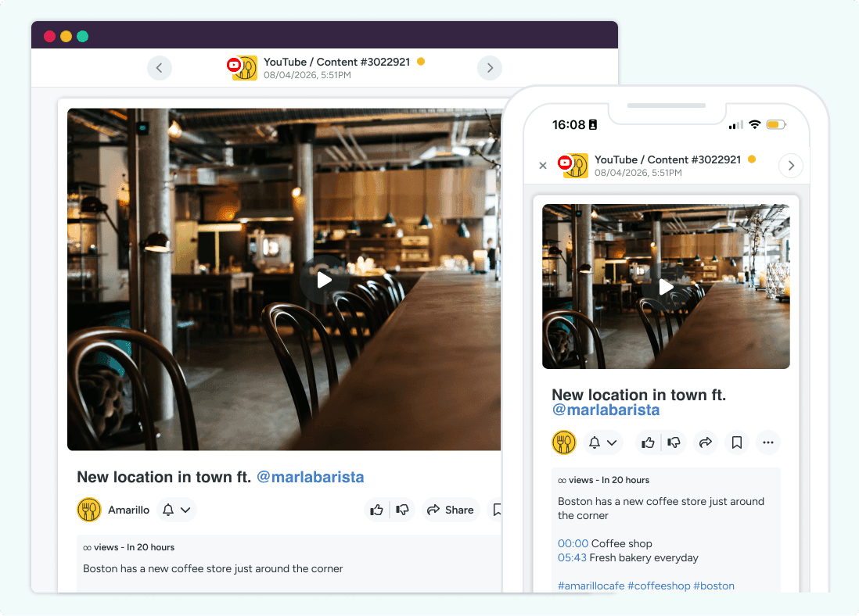Click the Share button in desktop preview

coord(451,510)
